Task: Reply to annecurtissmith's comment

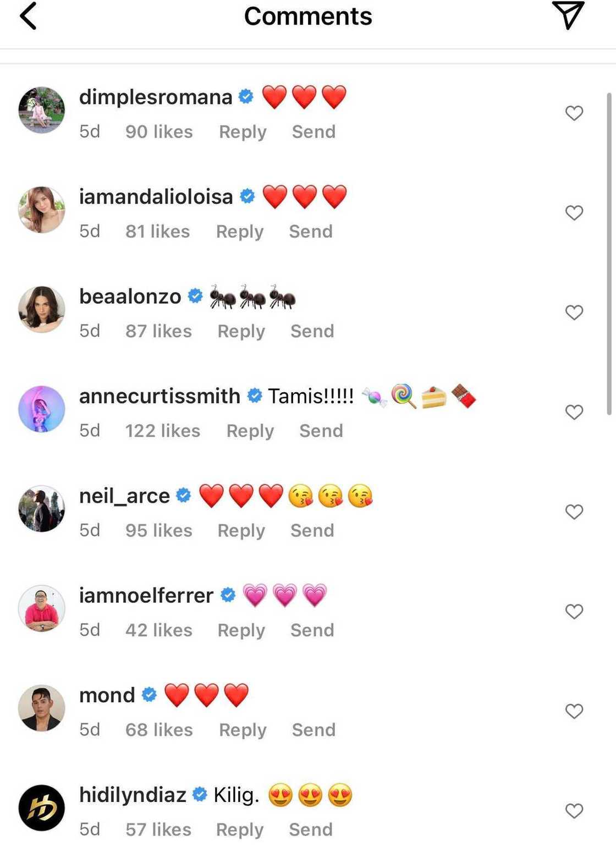Action: pyautogui.click(x=250, y=431)
